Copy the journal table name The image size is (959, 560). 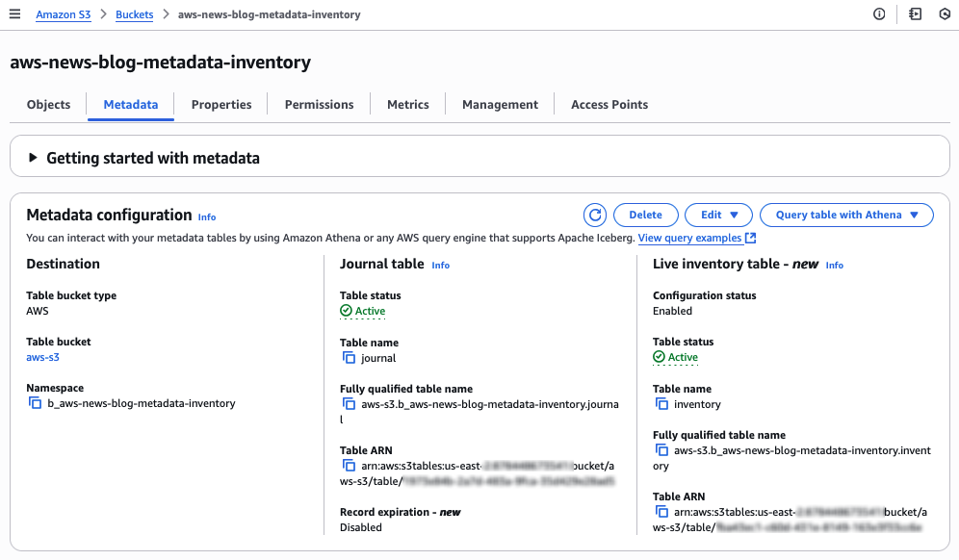[x=349, y=358]
